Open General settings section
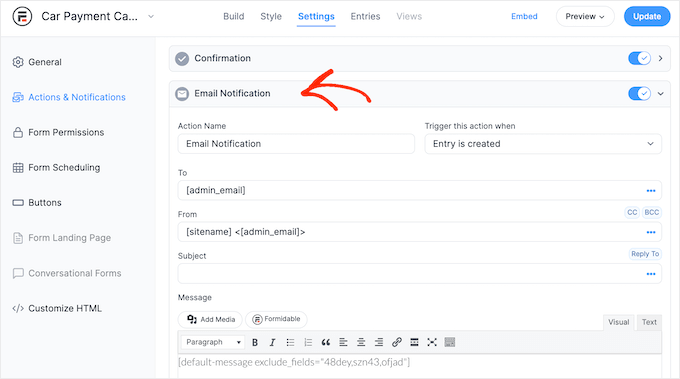Viewport: 680px width, 379px height. (45, 62)
